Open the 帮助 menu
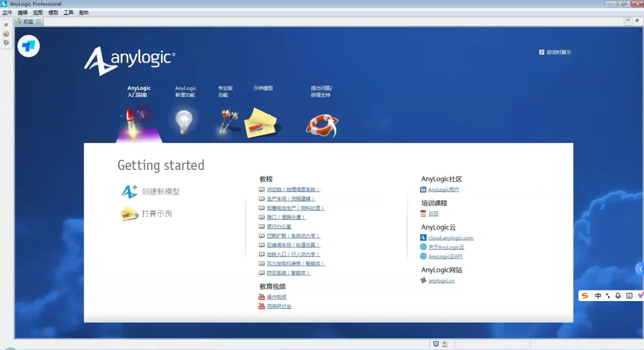This screenshot has width=644, height=350. pyautogui.click(x=84, y=13)
